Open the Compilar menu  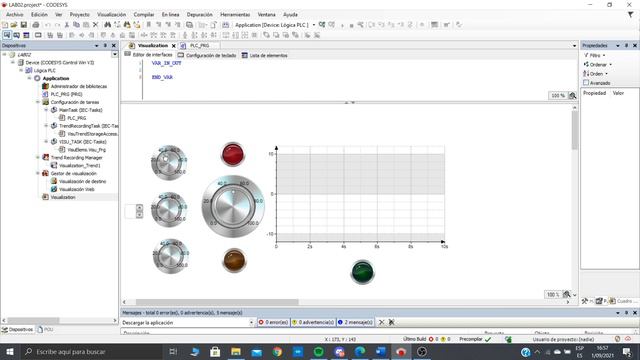pos(144,14)
